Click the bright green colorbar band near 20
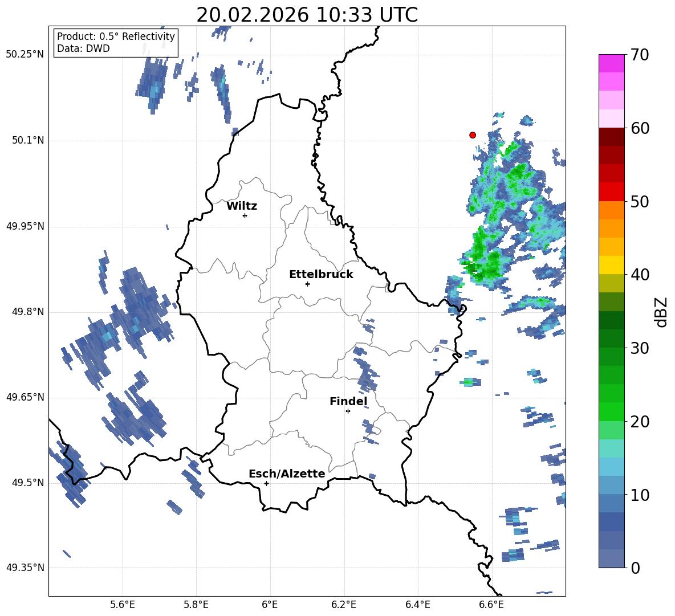Viewport: 675px width, 616px height. pyautogui.click(x=611, y=411)
